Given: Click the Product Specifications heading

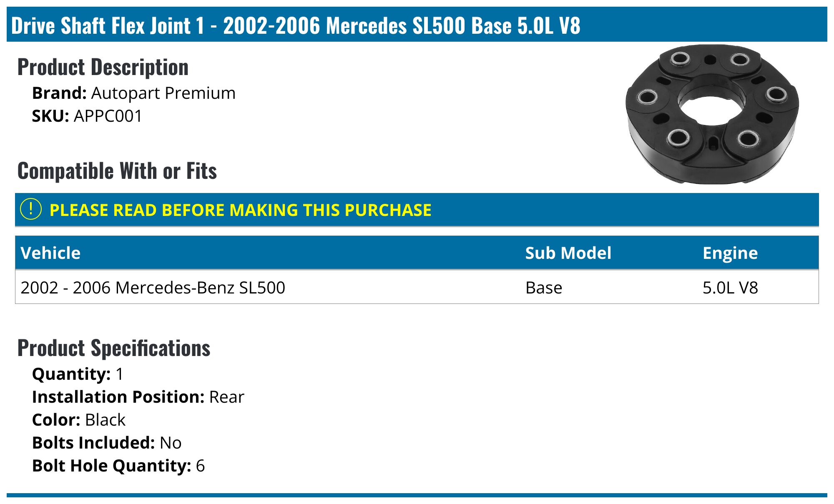Looking at the screenshot, I should pyautogui.click(x=114, y=348).
